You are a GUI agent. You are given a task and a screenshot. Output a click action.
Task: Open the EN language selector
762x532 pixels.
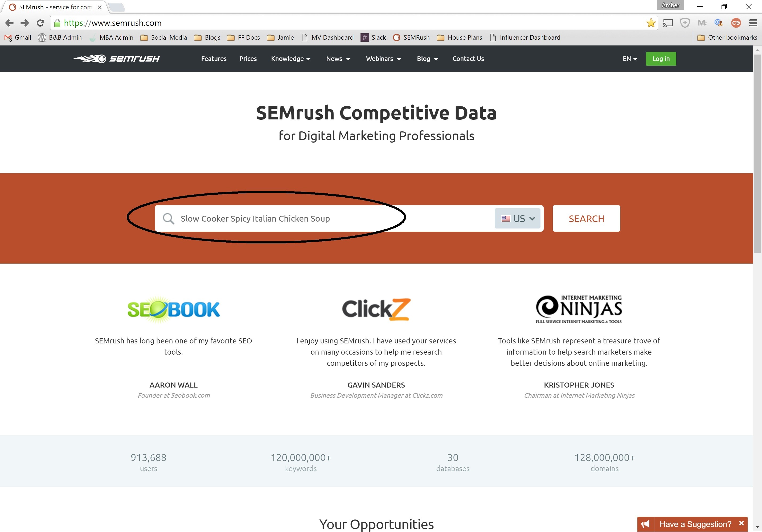pyautogui.click(x=630, y=59)
